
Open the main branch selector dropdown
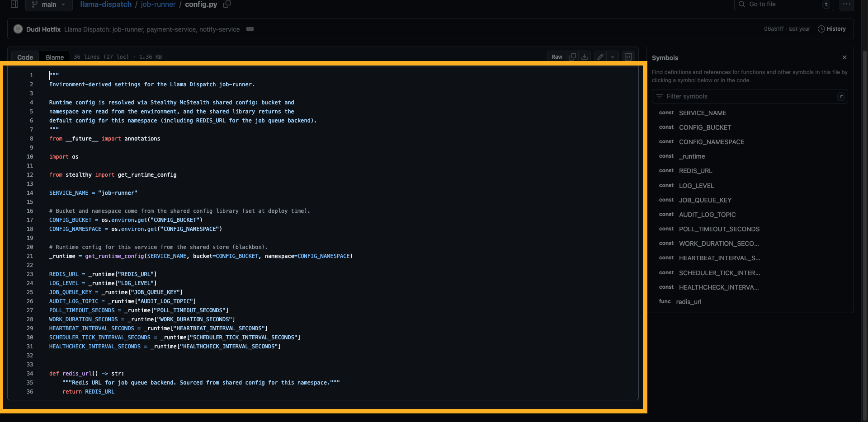tap(49, 5)
